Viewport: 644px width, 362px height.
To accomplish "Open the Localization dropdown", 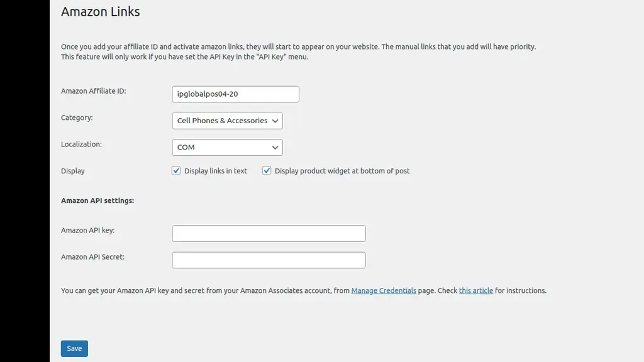I will [x=226, y=147].
